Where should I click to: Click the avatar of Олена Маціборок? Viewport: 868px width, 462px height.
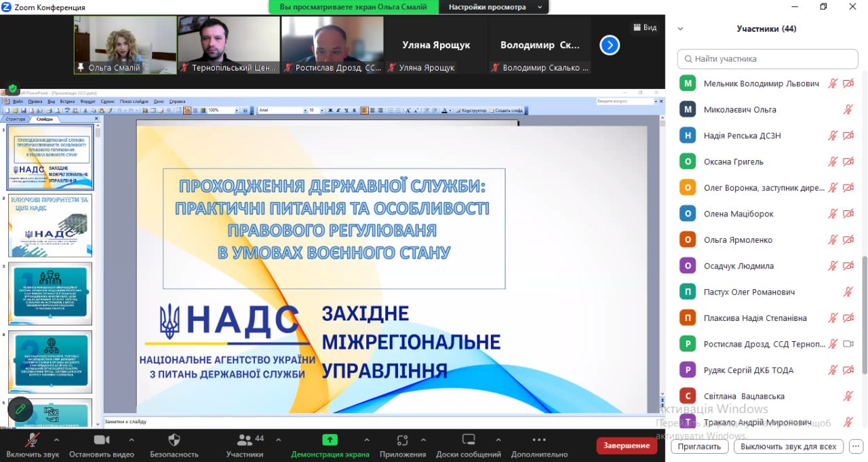688,214
